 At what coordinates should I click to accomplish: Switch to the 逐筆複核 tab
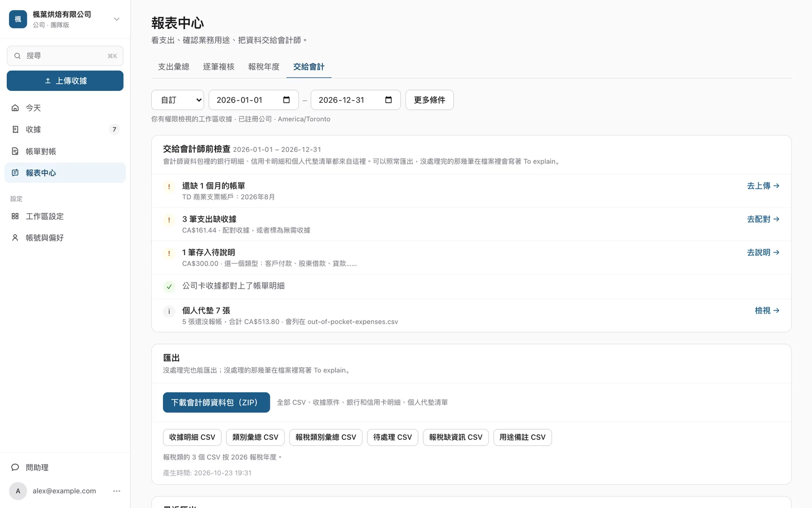point(219,67)
